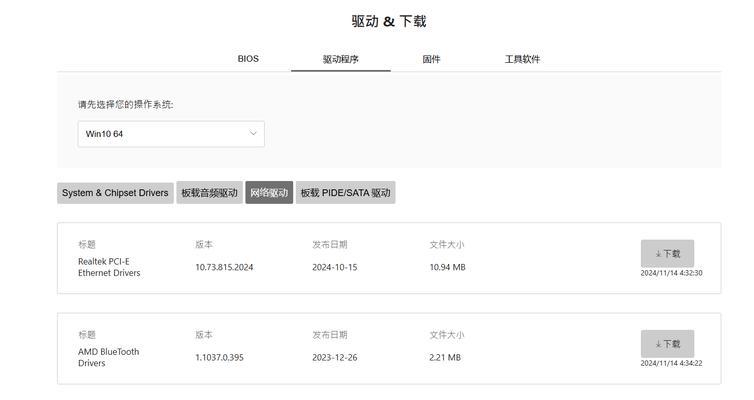Click release date 2023-12-26
This screenshot has height=400, width=754.
pyautogui.click(x=335, y=358)
